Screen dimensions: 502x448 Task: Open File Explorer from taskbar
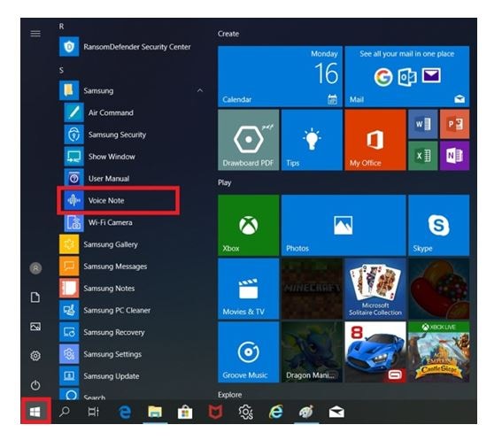[x=155, y=412]
